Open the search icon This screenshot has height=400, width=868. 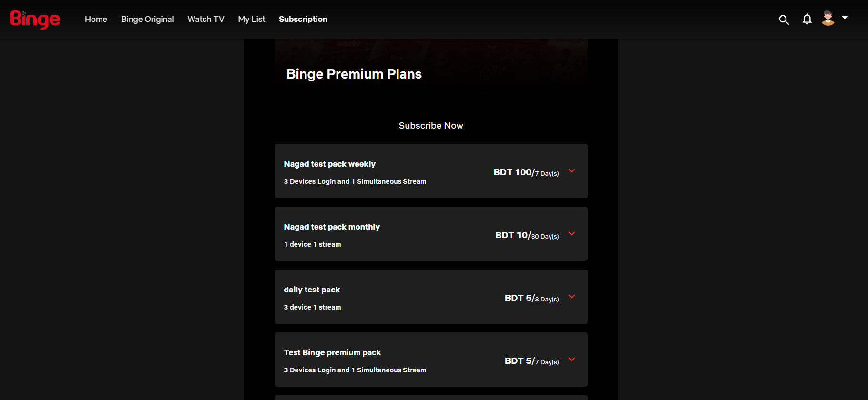(784, 20)
